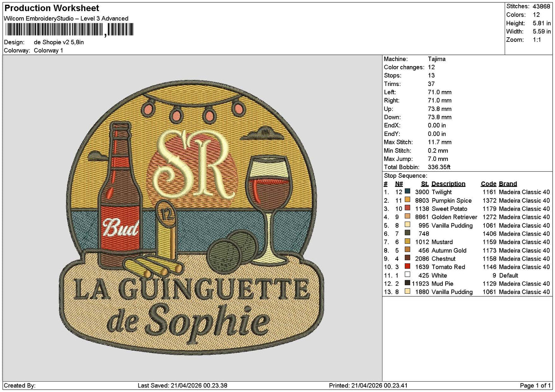Screen dimensions: 555x392
Task: Click the design name 'de Shopie v2 5,8in'
Action: [59, 42]
